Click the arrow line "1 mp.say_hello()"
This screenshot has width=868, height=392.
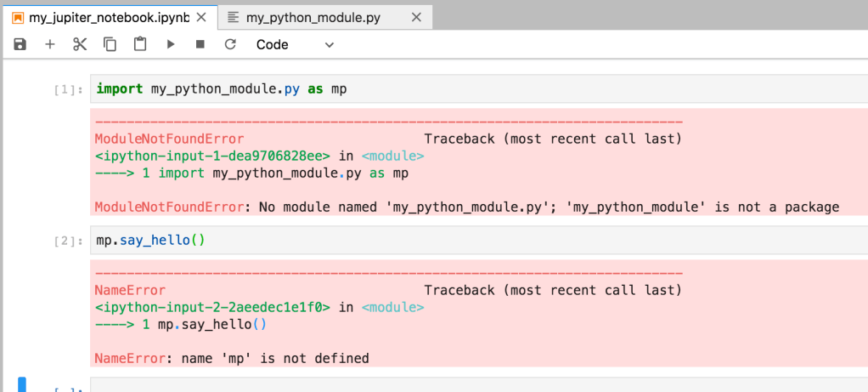click(181, 324)
